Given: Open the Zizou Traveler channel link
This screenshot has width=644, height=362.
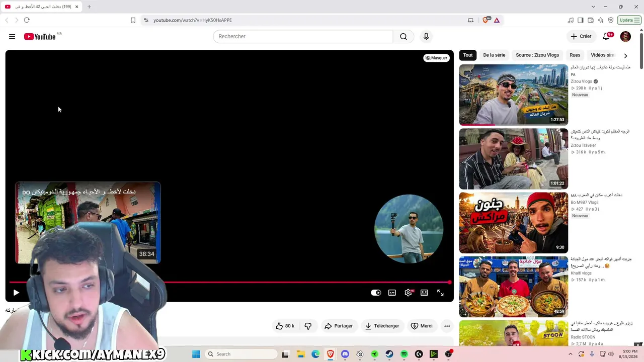Looking at the screenshot, I should click(x=583, y=145).
